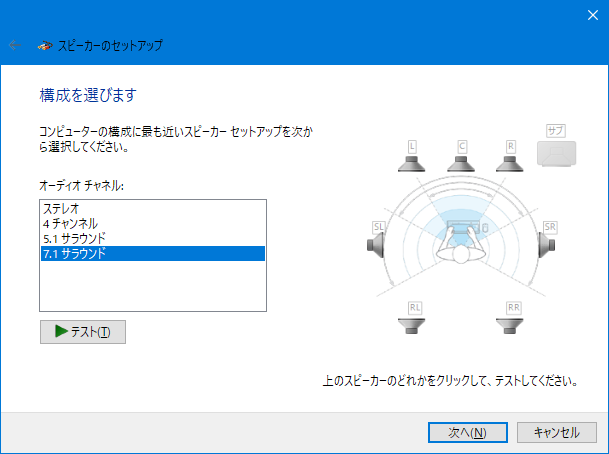Image resolution: width=609 pixels, height=454 pixels.
Task: Click the center (C) speaker icon
Action: (x=462, y=160)
